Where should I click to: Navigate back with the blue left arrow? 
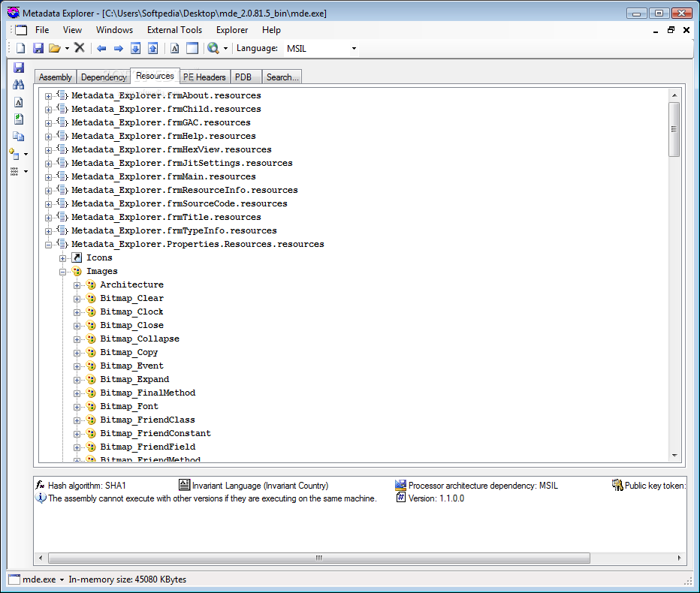101,48
